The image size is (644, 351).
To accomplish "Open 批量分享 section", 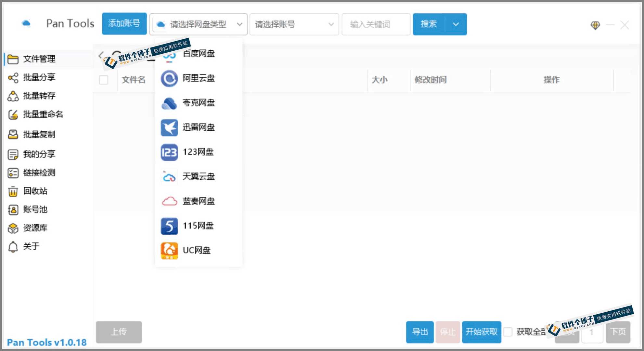I will click(x=49, y=78).
